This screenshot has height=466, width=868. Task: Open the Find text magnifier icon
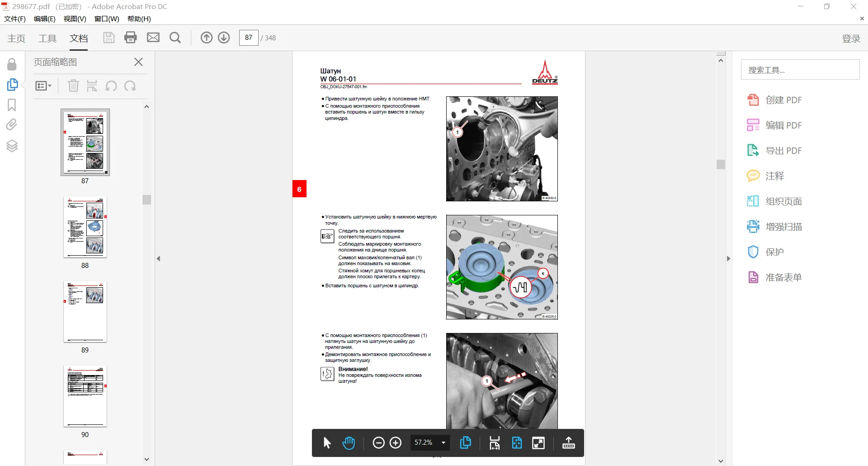click(x=175, y=38)
